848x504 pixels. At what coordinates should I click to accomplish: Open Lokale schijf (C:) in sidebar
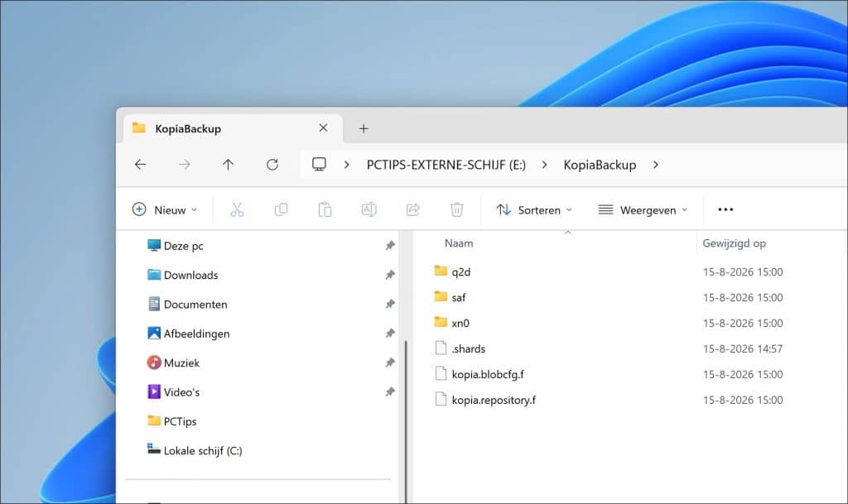coord(202,450)
